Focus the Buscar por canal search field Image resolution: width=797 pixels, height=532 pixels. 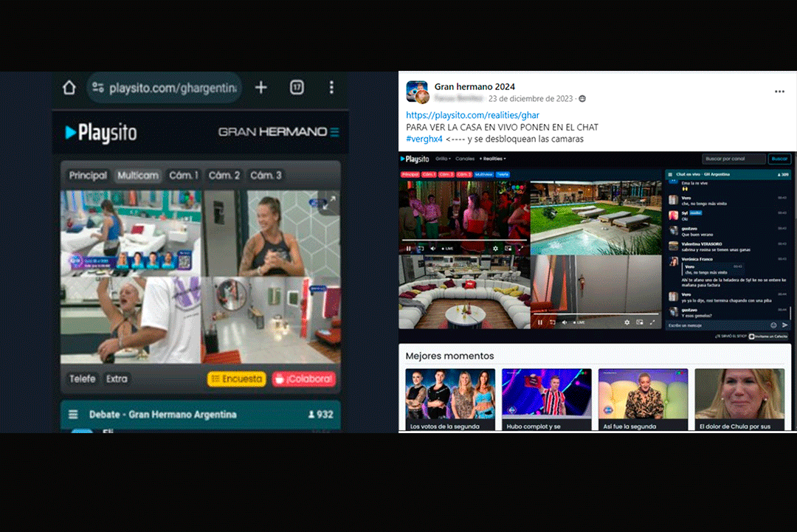(734, 159)
